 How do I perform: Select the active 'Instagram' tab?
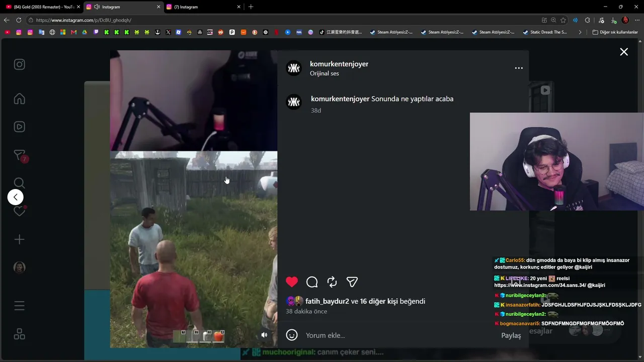point(123,7)
